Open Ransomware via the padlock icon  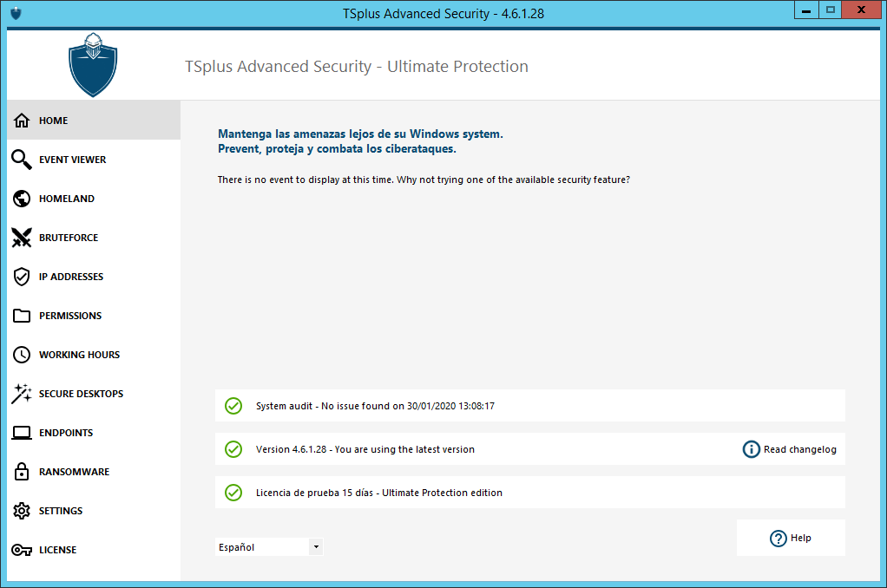tap(22, 472)
